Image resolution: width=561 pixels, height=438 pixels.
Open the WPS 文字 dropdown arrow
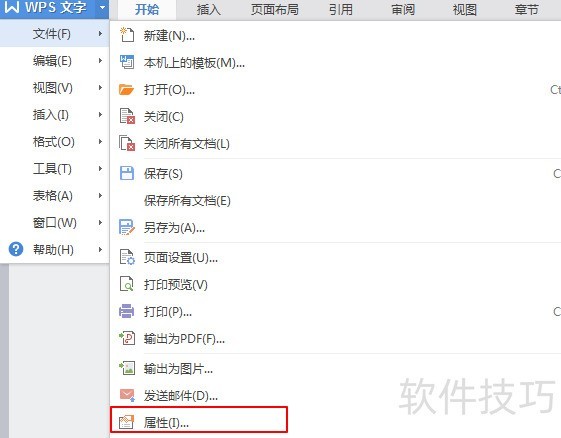coord(102,7)
